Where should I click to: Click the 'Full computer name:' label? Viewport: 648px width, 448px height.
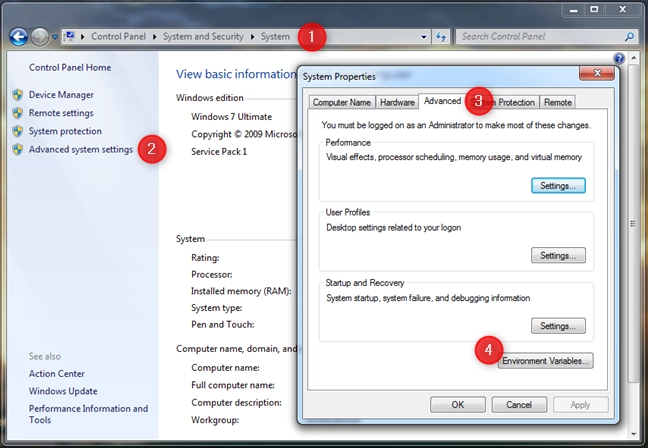point(233,385)
